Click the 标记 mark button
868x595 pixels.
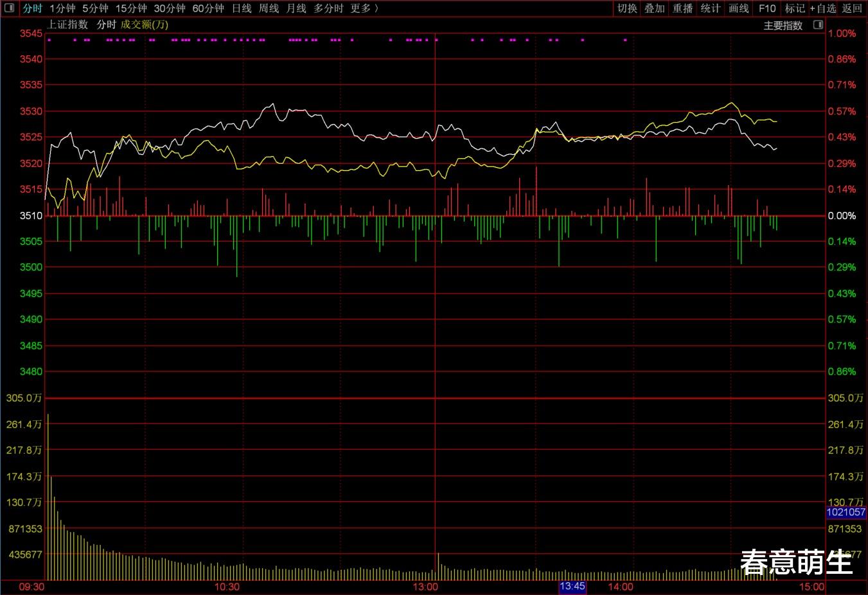(795, 8)
